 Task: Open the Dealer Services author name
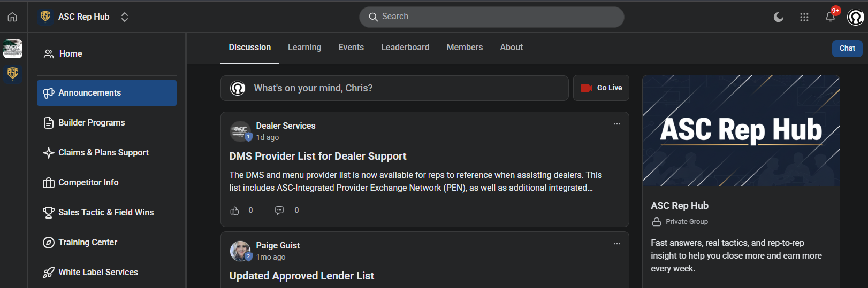point(286,126)
